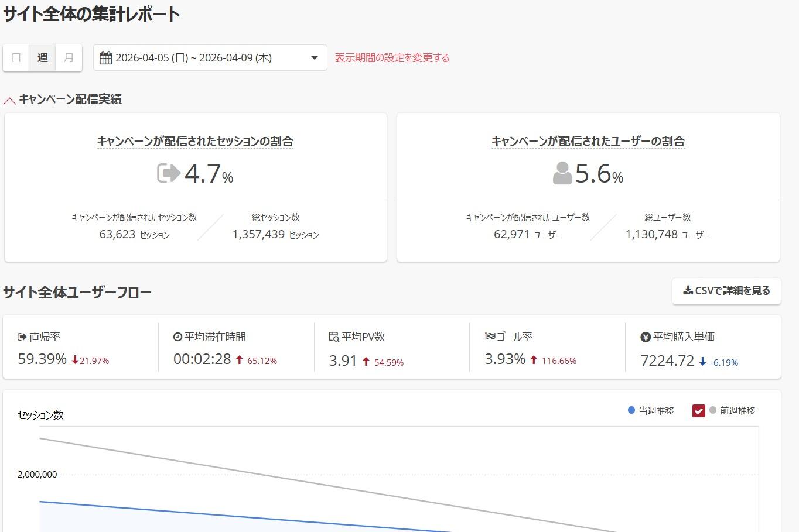Uncheck the 前週推移 checkbox
799x532 pixels.
coord(698,410)
